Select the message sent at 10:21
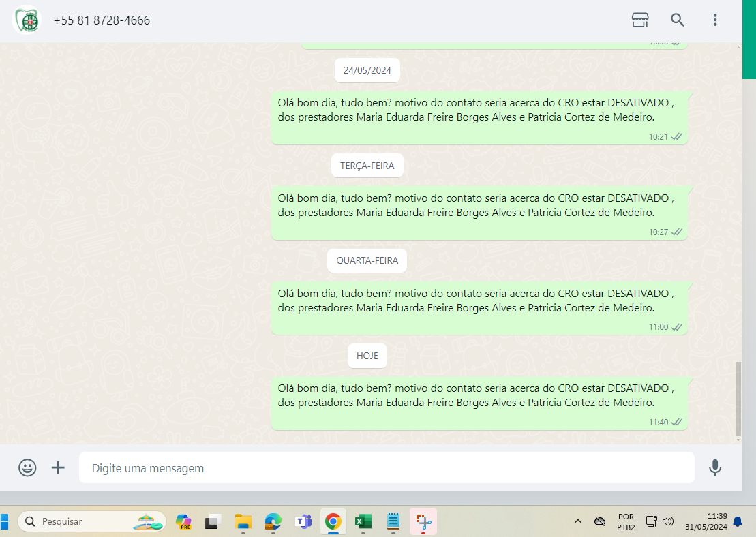This screenshot has height=537, width=756. [x=479, y=118]
